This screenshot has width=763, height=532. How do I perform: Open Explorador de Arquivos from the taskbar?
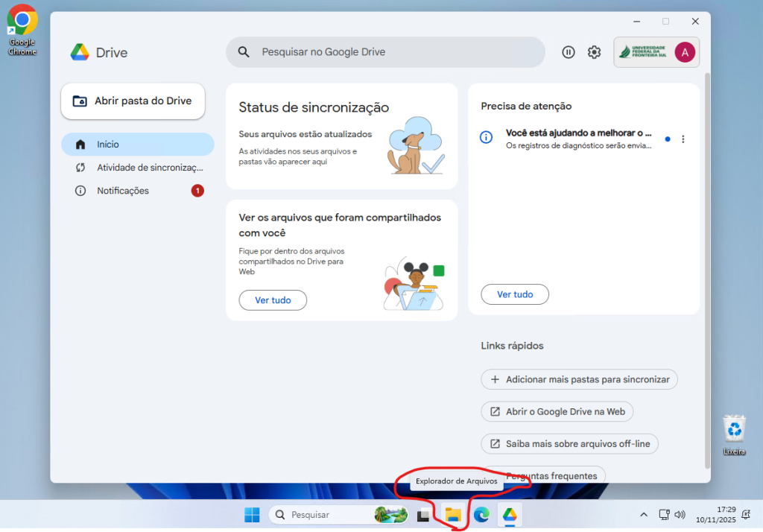coord(452,515)
